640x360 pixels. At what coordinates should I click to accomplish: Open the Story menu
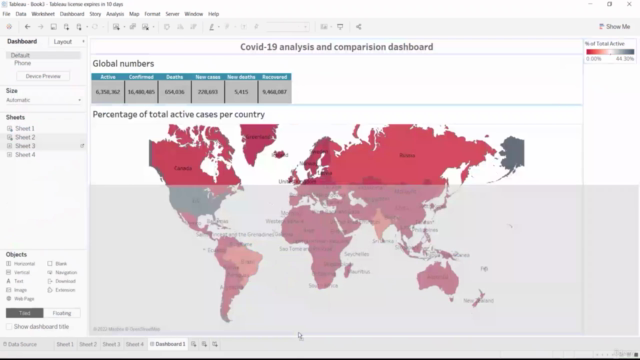pyautogui.click(x=95, y=14)
